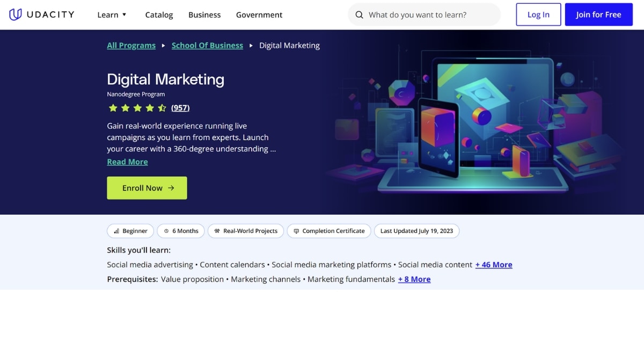Click Join for Free button

(598, 14)
